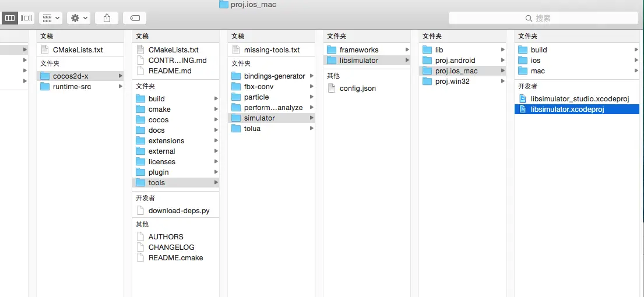Expand the bindings-generator folder arrow
This screenshot has width=644, height=297.
(312, 76)
